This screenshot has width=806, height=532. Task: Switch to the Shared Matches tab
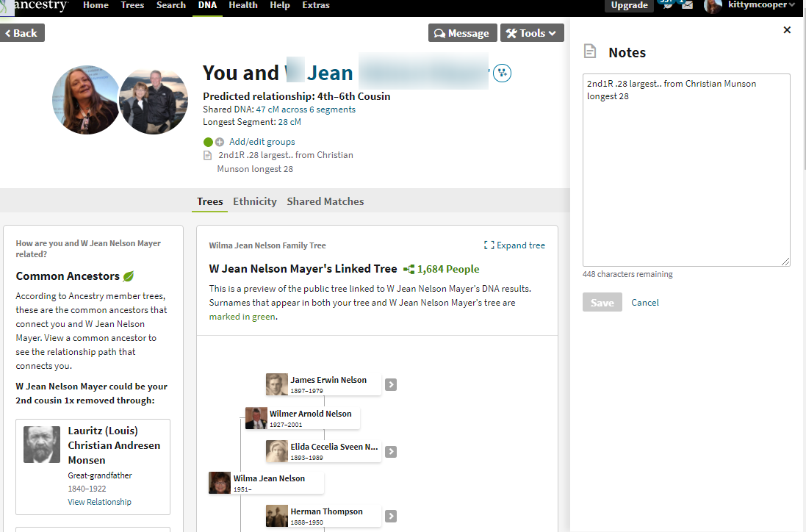(325, 201)
